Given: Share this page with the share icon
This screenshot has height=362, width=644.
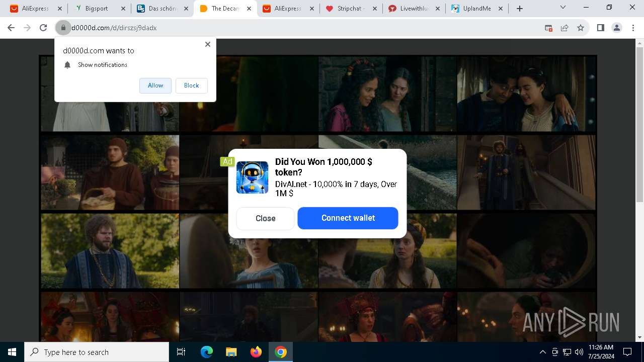Looking at the screenshot, I should click(565, 28).
